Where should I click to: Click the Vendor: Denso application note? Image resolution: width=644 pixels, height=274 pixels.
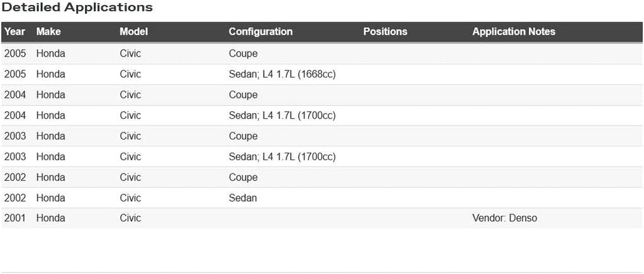(x=504, y=218)
